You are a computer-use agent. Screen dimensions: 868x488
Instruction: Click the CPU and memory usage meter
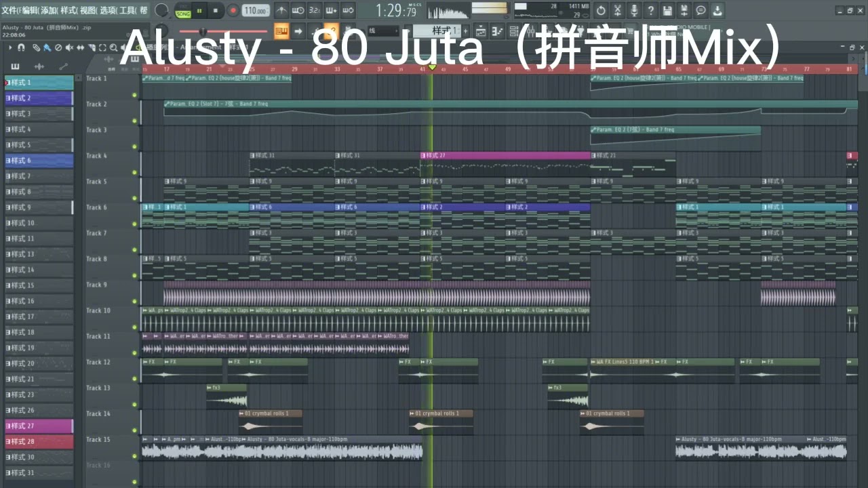[x=551, y=10]
